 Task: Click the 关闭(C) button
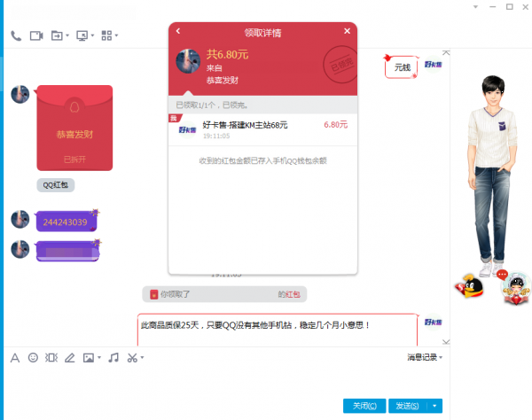click(x=364, y=406)
